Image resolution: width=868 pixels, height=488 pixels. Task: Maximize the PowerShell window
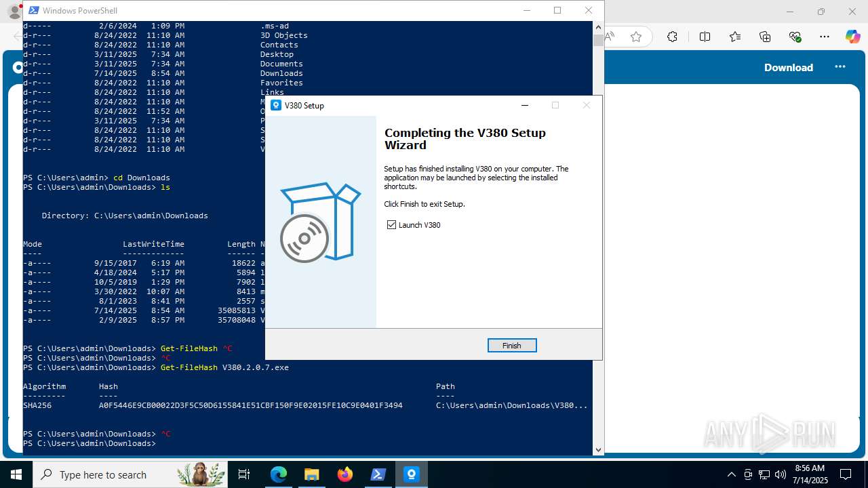click(557, 10)
